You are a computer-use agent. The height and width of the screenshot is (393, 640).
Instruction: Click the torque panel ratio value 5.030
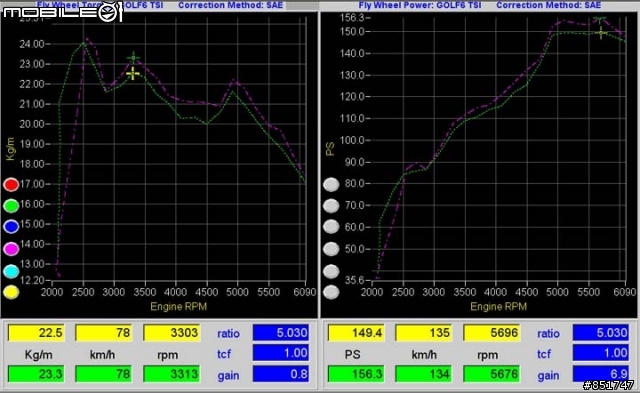[281, 333]
